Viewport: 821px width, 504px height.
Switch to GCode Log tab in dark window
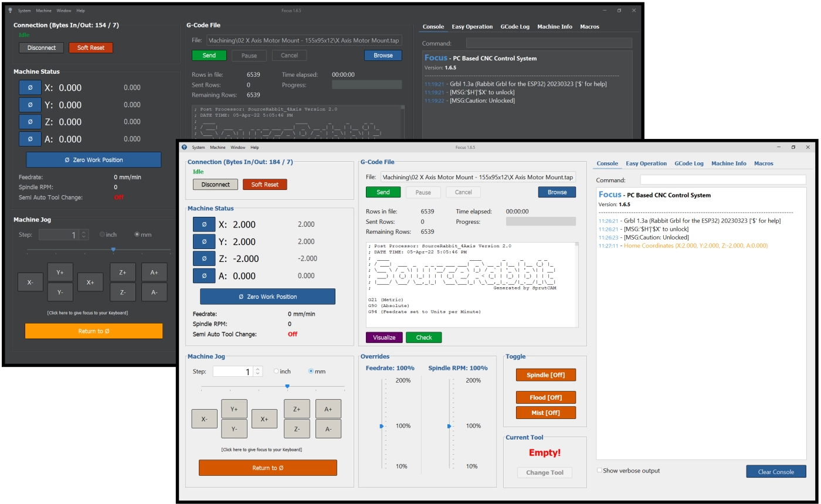pyautogui.click(x=515, y=26)
